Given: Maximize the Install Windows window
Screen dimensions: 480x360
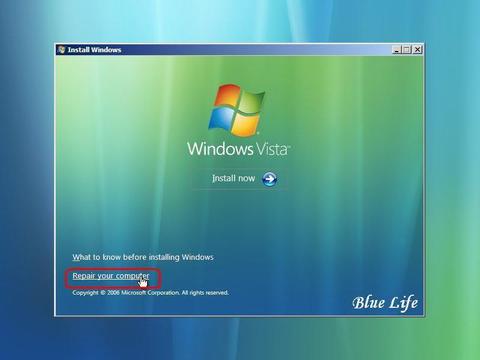Looking at the screenshot, I should [407, 50].
